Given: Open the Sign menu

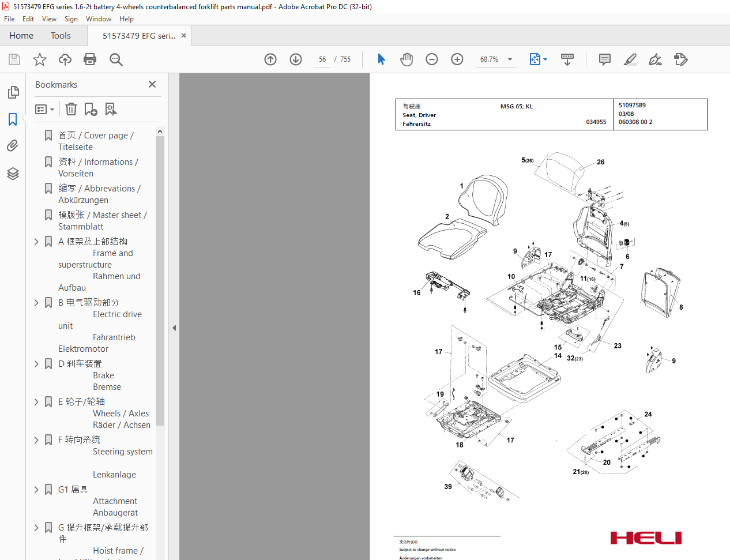Looking at the screenshot, I should [71, 19].
